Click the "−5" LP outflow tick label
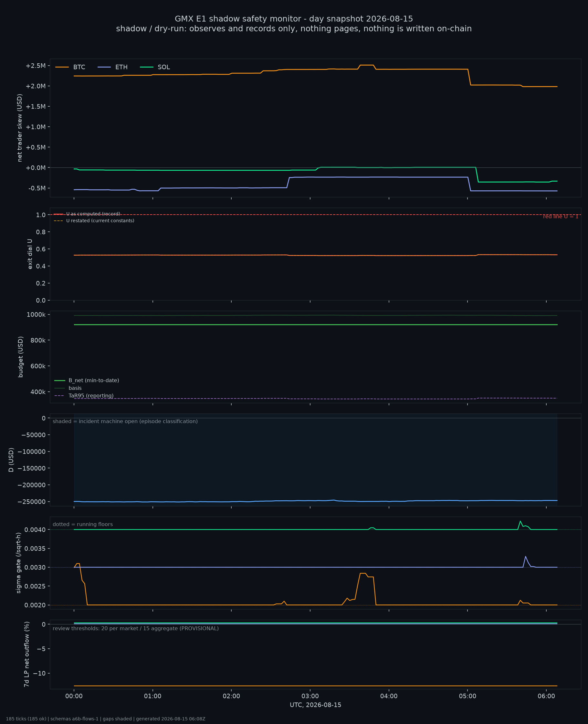Image resolution: width=588 pixels, height=724 pixels. coord(41,649)
